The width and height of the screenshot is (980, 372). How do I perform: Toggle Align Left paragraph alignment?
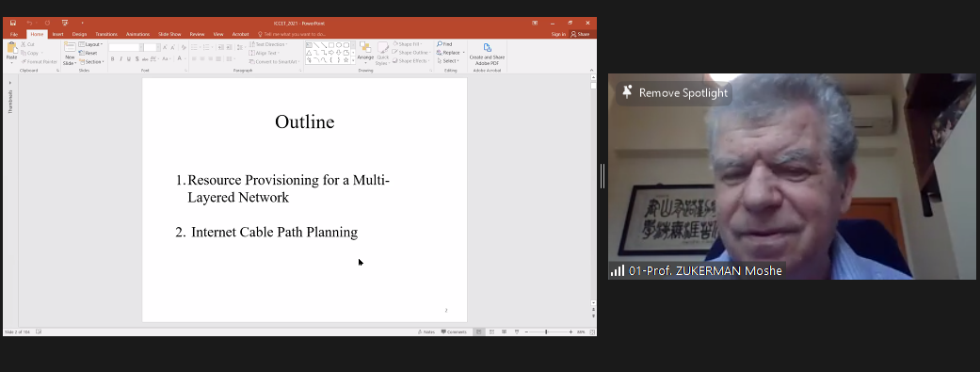coord(194,58)
